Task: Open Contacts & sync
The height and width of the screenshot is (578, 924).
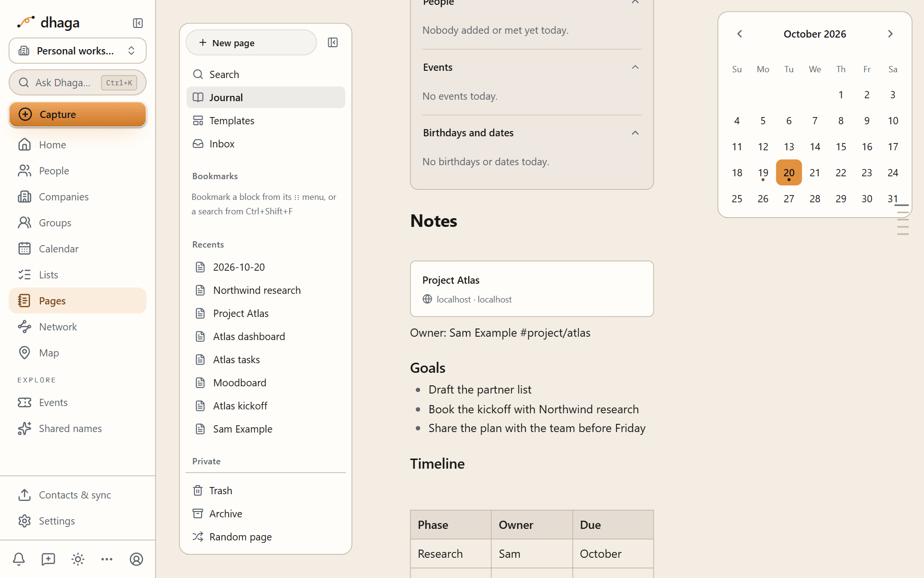Action: [77, 495]
